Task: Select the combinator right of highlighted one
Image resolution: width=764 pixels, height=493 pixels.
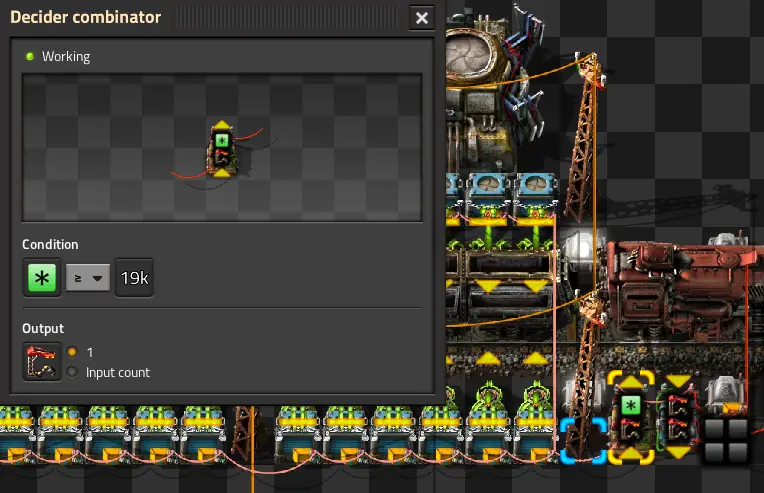Action: (678, 417)
